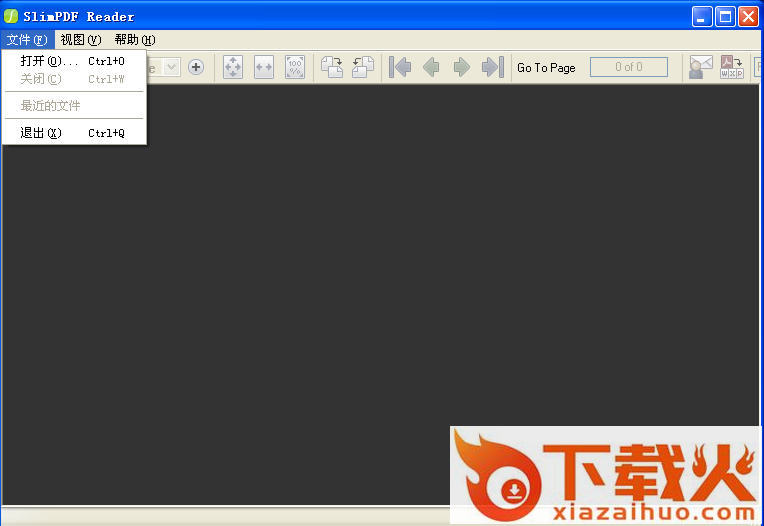
Task: Set zoom to 100% actual size
Action: (295, 67)
